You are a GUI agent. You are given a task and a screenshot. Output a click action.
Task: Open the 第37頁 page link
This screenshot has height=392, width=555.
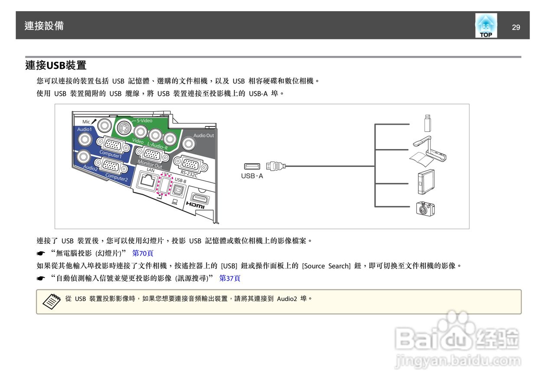tap(230, 278)
